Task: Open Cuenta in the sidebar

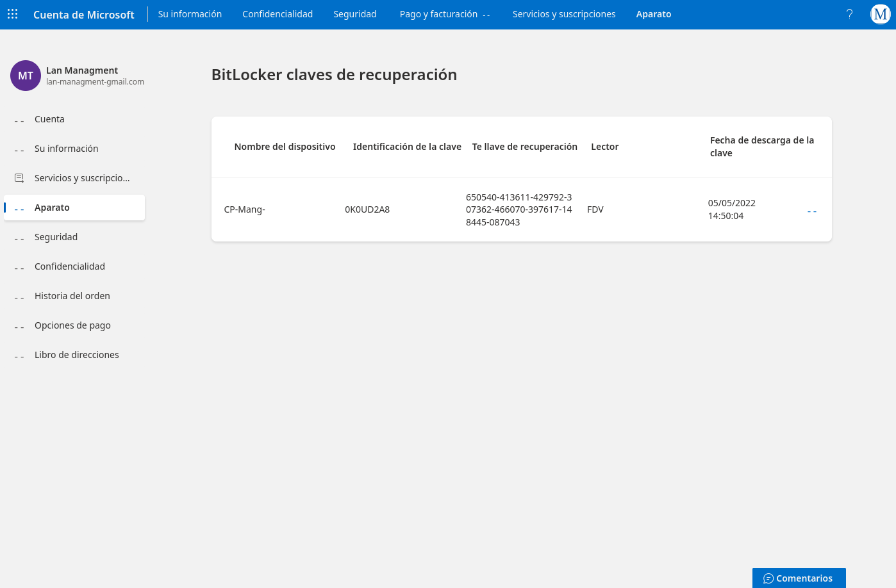Action: pos(74,119)
